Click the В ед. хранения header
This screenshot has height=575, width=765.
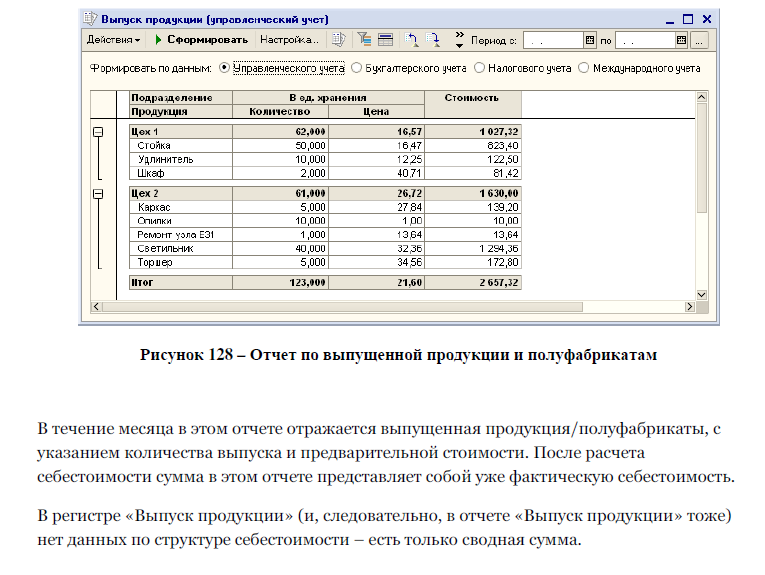328,98
